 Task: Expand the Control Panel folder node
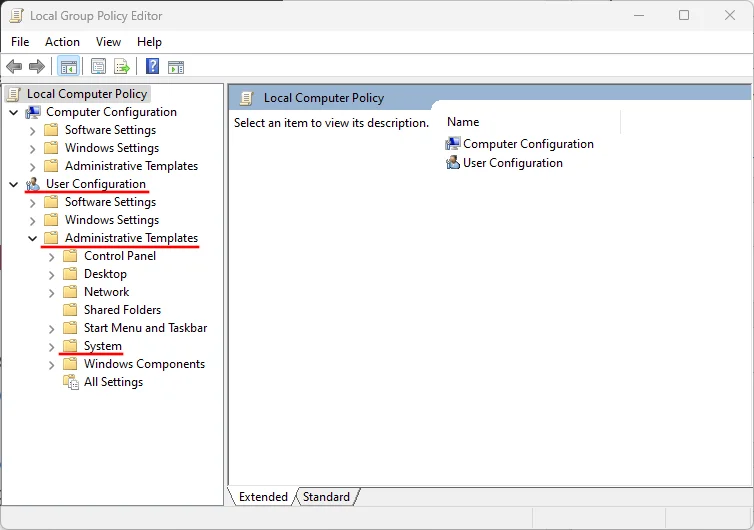(x=52, y=257)
